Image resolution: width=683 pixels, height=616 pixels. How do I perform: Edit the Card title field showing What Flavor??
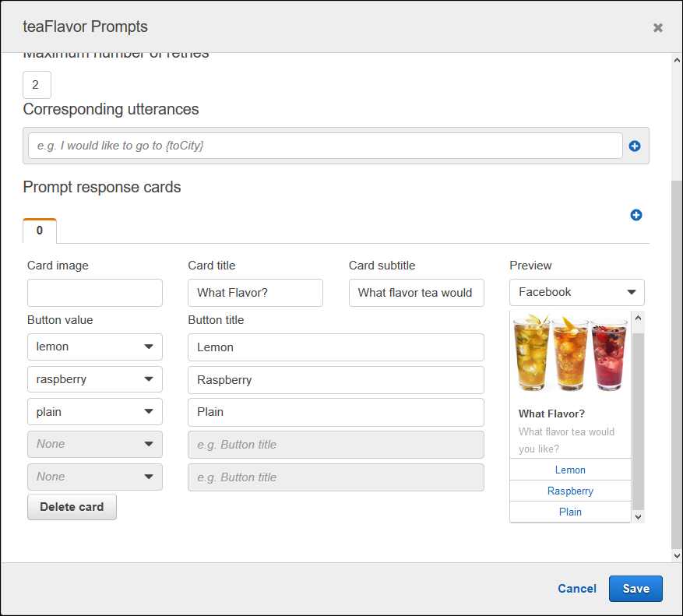click(255, 292)
